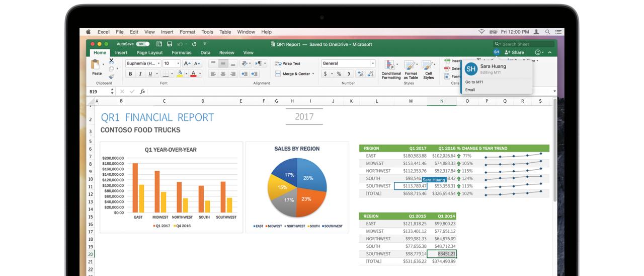Screen dimensions: 644x276
Task: Open the Insert ribbon tab
Action: coord(121,52)
